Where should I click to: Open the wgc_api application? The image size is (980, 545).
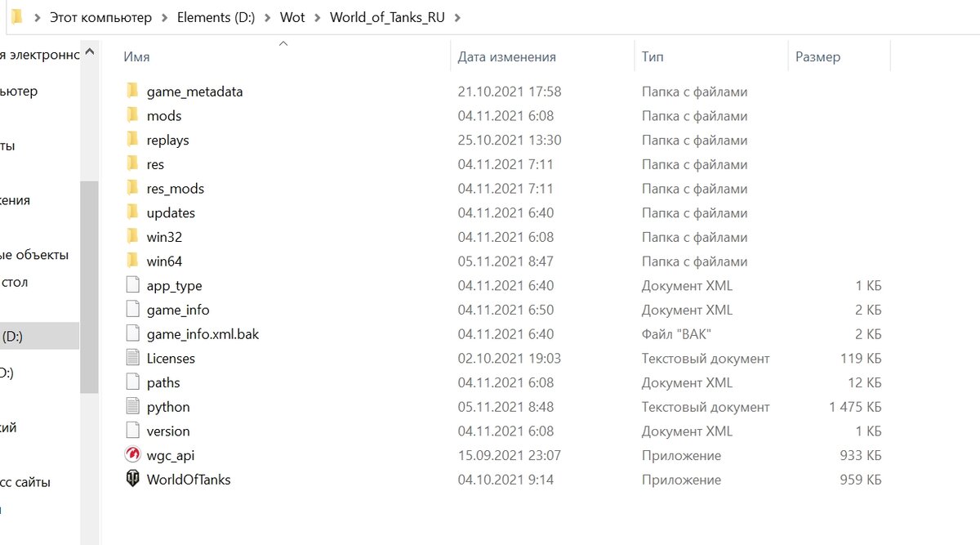pyautogui.click(x=171, y=455)
